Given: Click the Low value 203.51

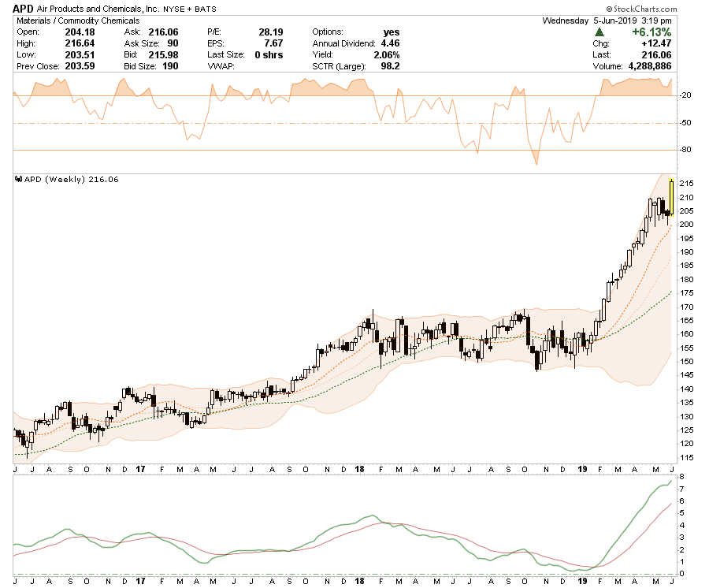Looking at the screenshot, I should pos(80,54).
